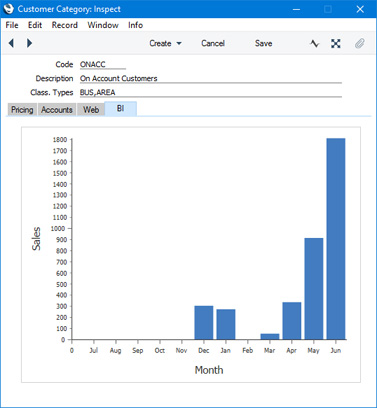Go to next record arrow
This screenshot has width=377, height=408.
click(29, 43)
